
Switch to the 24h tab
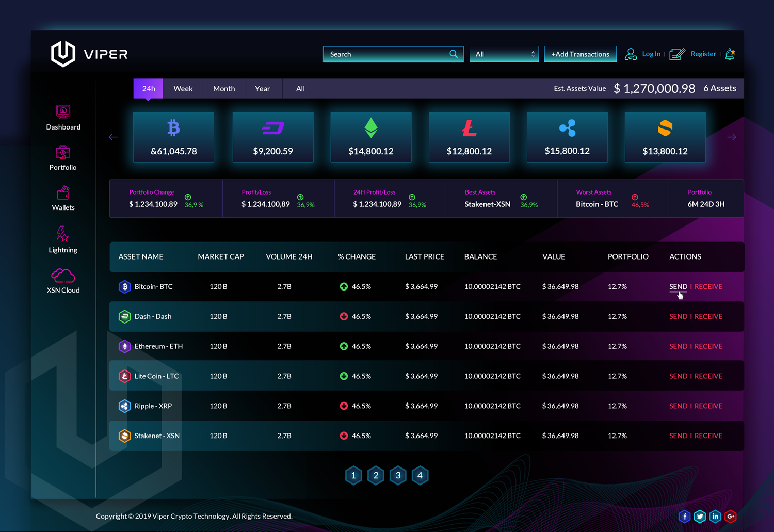(148, 88)
